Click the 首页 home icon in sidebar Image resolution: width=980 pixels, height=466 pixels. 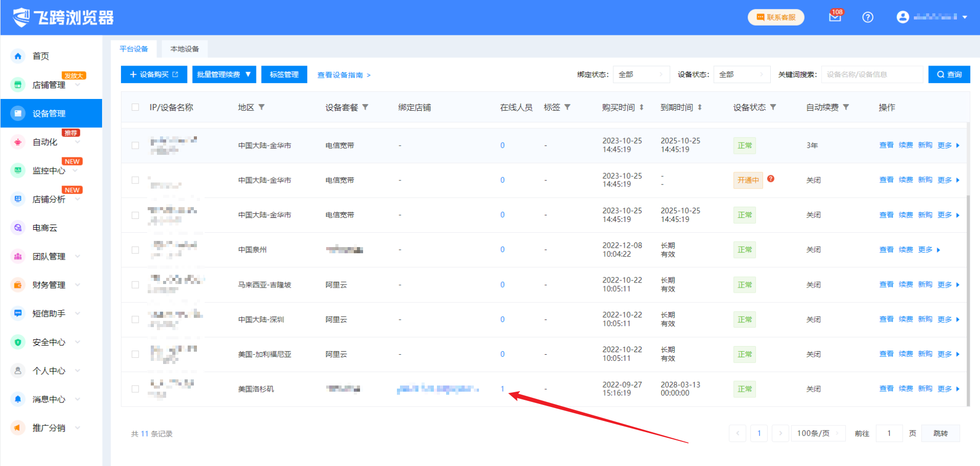coord(18,56)
